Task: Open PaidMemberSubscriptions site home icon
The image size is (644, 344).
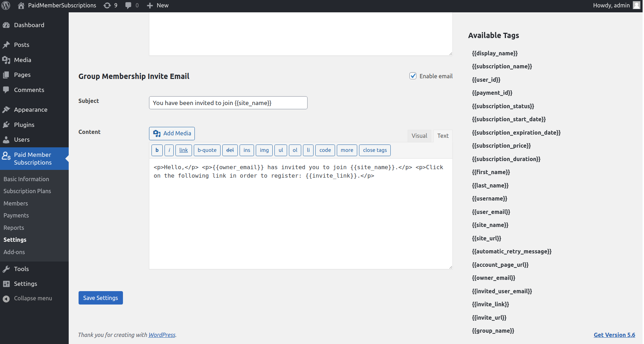Action: 21,5
